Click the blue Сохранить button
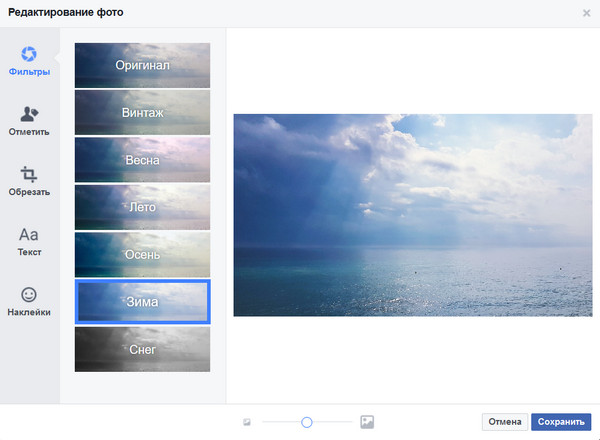The width and height of the screenshot is (600, 440). click(561, 422)
